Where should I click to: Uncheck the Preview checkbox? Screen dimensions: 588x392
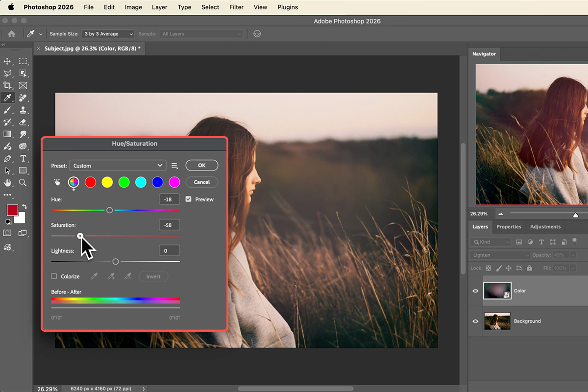click(189, 199)
